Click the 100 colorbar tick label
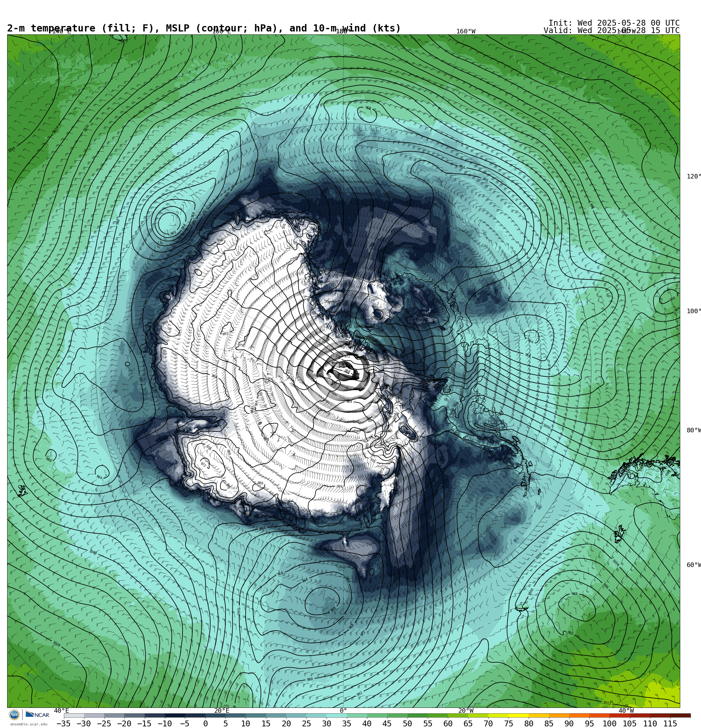Screen dimensions: 701x728 [x=609, y=723]
